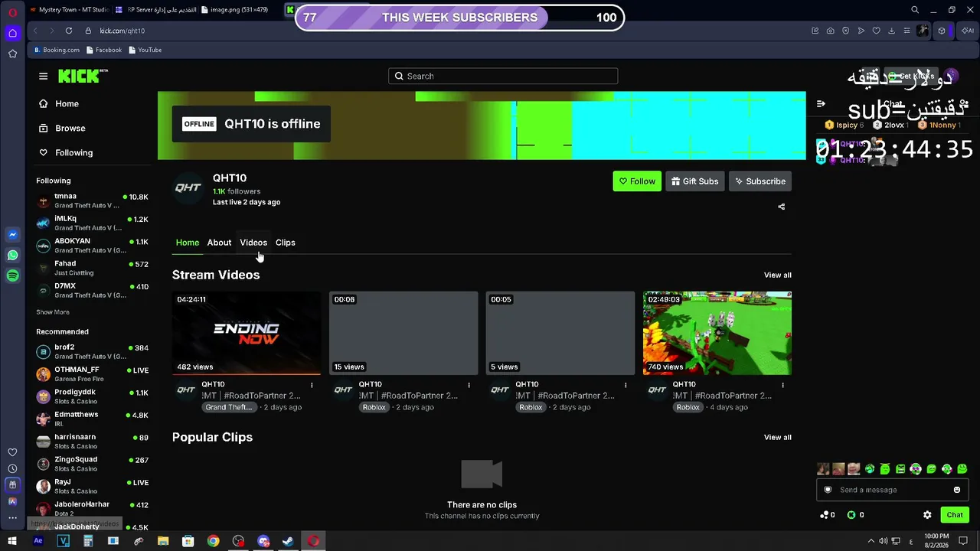
Task: Show hidden system tray icons
Action: (871, 541)
